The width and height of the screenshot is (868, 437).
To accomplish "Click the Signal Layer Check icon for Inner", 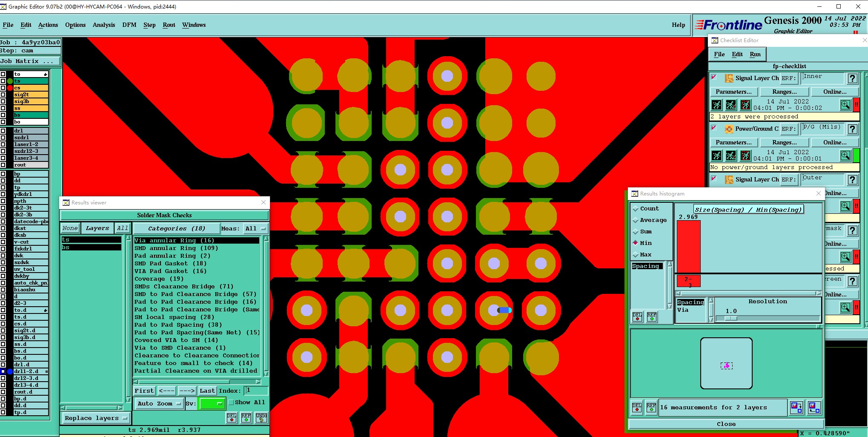I will [729, 78].
